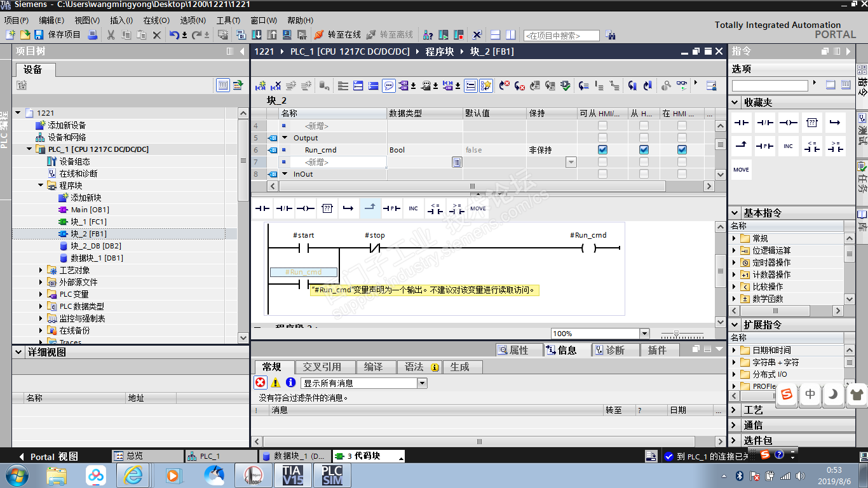
Task: Click the undo arrow icon
Action: point(174,35)
